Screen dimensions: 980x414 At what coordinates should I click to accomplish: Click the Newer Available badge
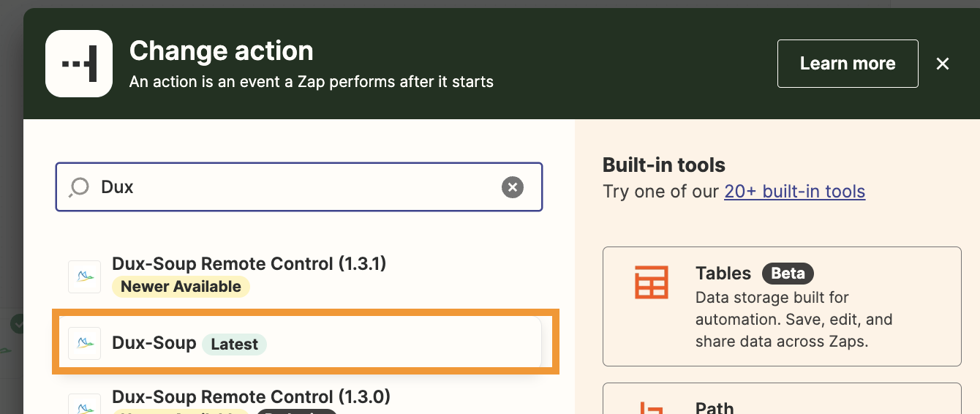coord(181,287)
